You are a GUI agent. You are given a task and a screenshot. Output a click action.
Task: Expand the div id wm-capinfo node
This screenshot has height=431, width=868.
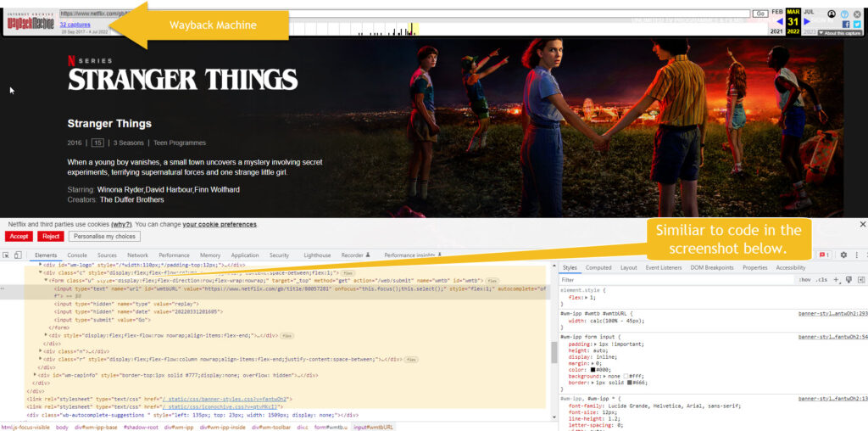click(x=35, y=375)
